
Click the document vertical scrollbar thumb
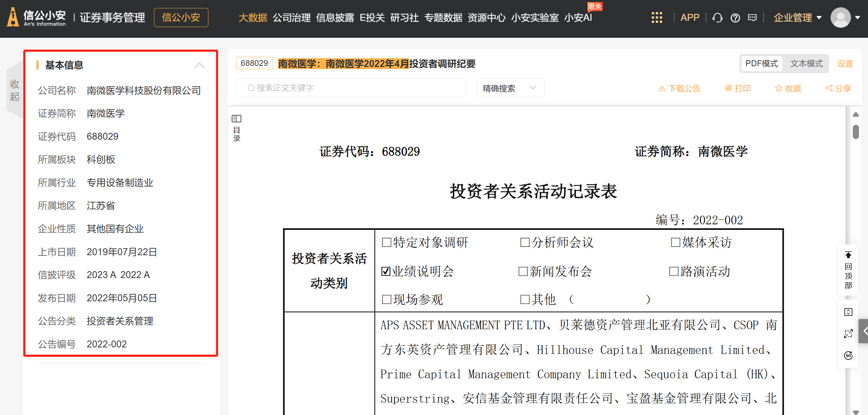(856, 132)
